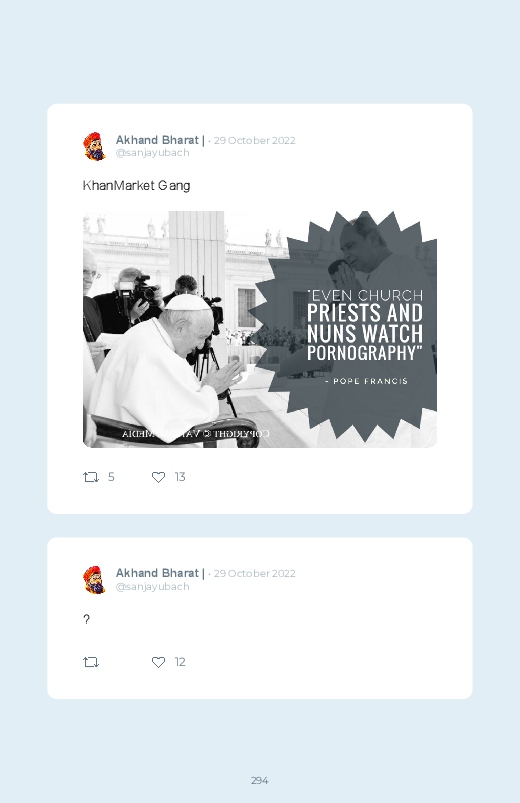Open Akhand Bharat name in second tweet
This screenshot has height=803, width=520.
157,573
